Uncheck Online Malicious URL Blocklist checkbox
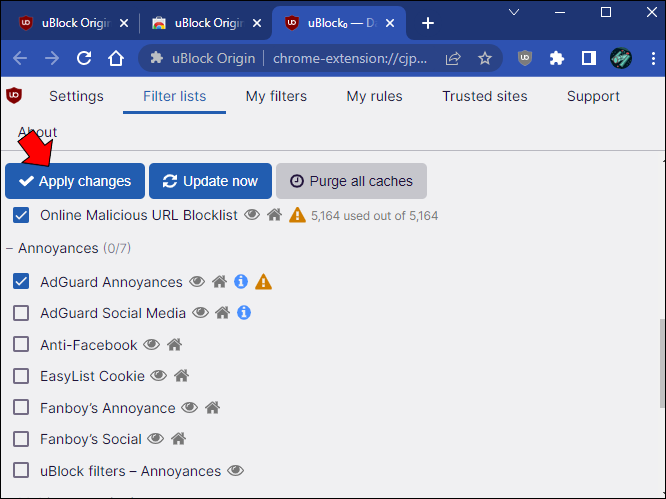Viewport: 666px width, 499px height. pos(21,215)
